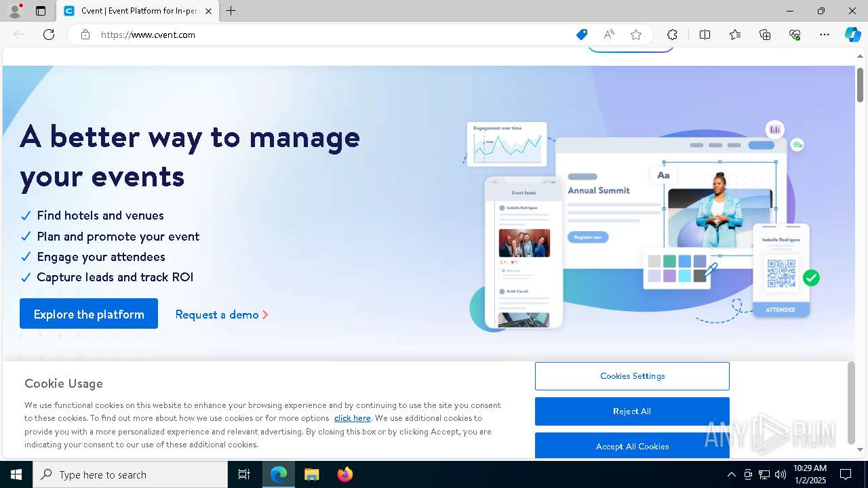
Task: Click the Edge taskbar icon
Action: click(x=279, y=474)
